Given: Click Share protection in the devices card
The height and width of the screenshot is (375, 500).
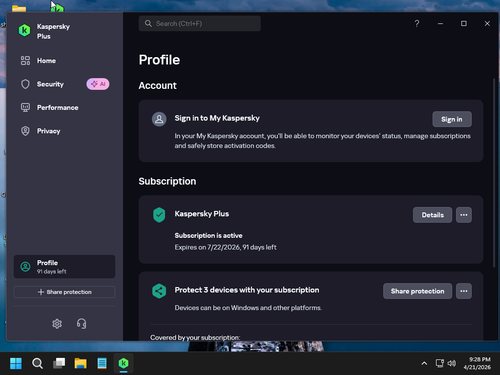Looking at the screenshot, I should [x=417, y=291].
